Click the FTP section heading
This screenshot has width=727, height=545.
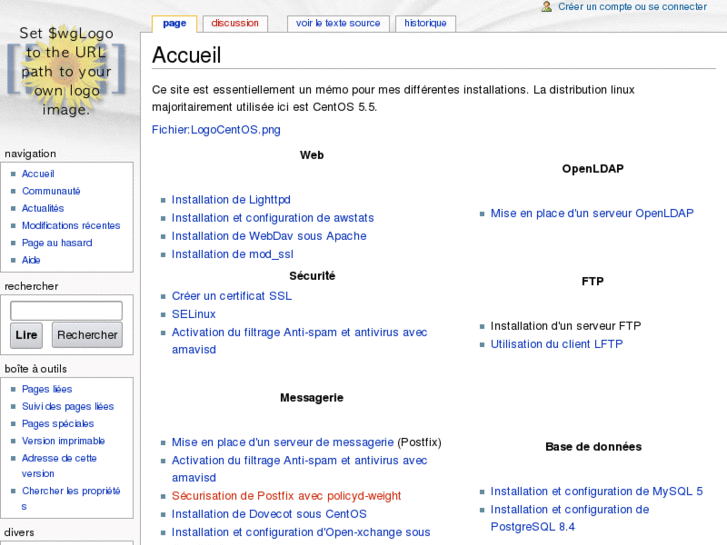[x=593, y=281]
